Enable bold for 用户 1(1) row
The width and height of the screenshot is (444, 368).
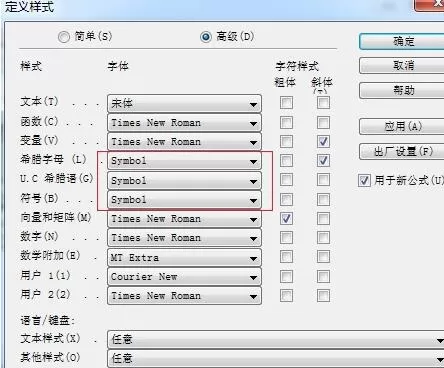coord(286,276)
